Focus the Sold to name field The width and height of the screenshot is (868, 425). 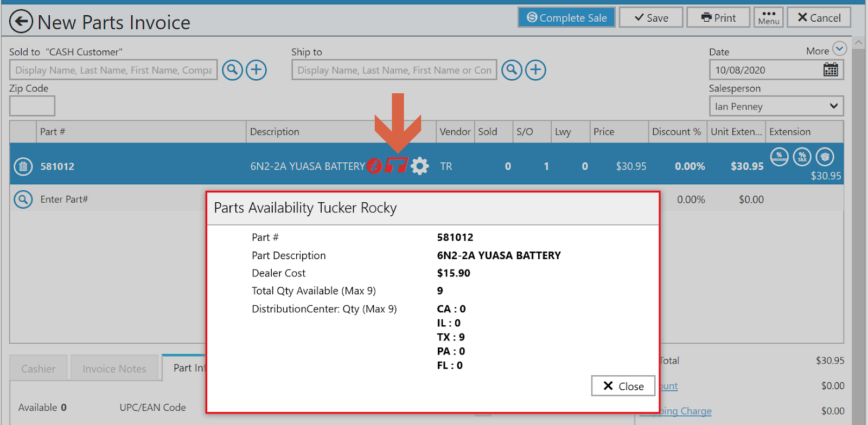click(113, 70)
